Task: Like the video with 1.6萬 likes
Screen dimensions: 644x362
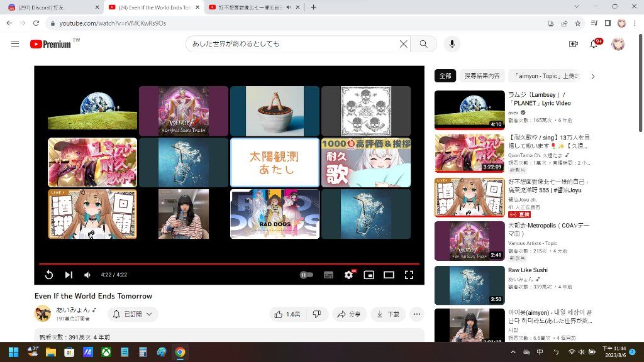Action: (x=287, y=314)
